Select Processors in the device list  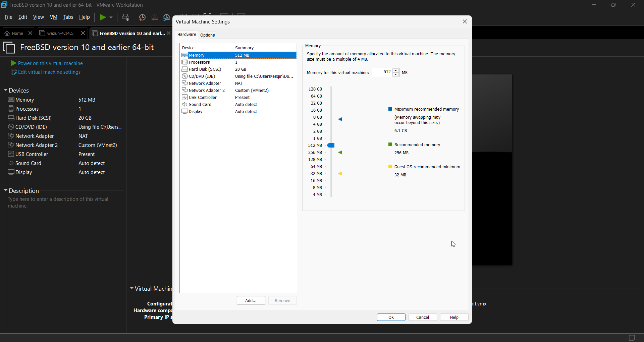click(x=238, y=62)
